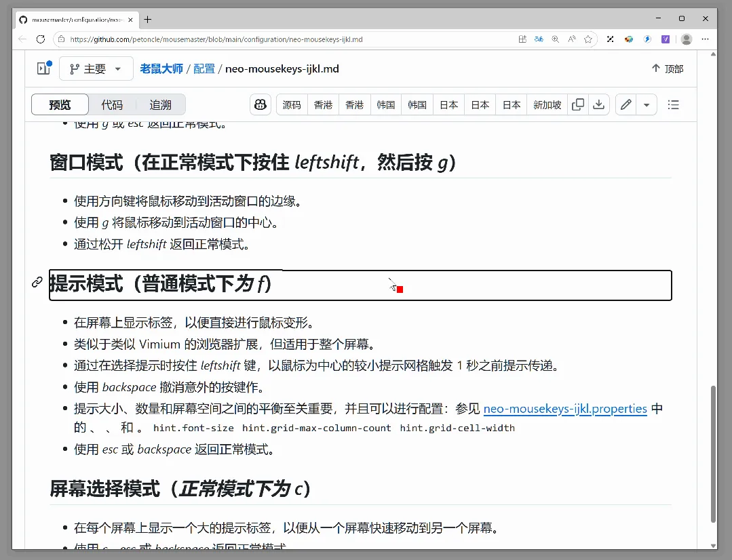Viewport: 732px width, 560px height.
Task: Click the '通过松开 leftshift 返回正常模式' bullet
Action: (x=162, y=244)
